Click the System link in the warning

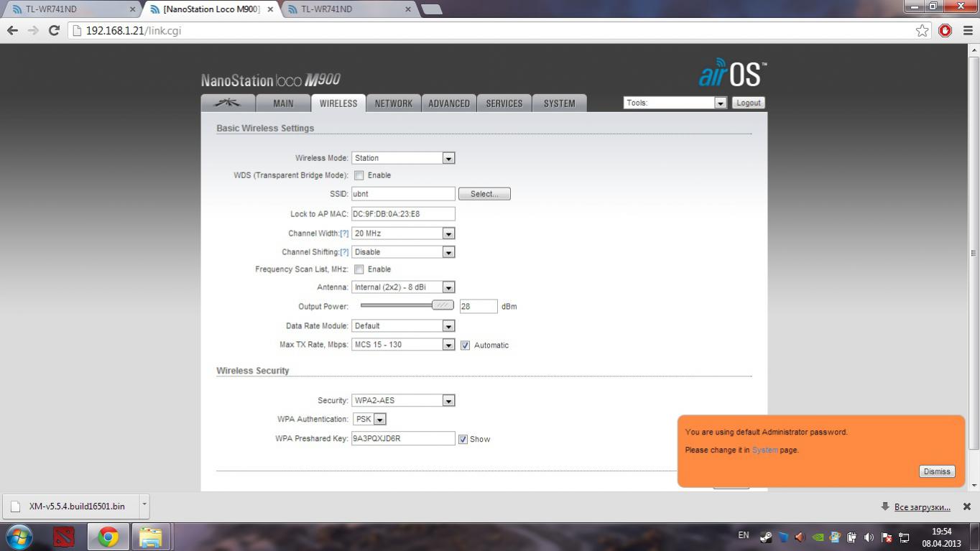[764, 450]
